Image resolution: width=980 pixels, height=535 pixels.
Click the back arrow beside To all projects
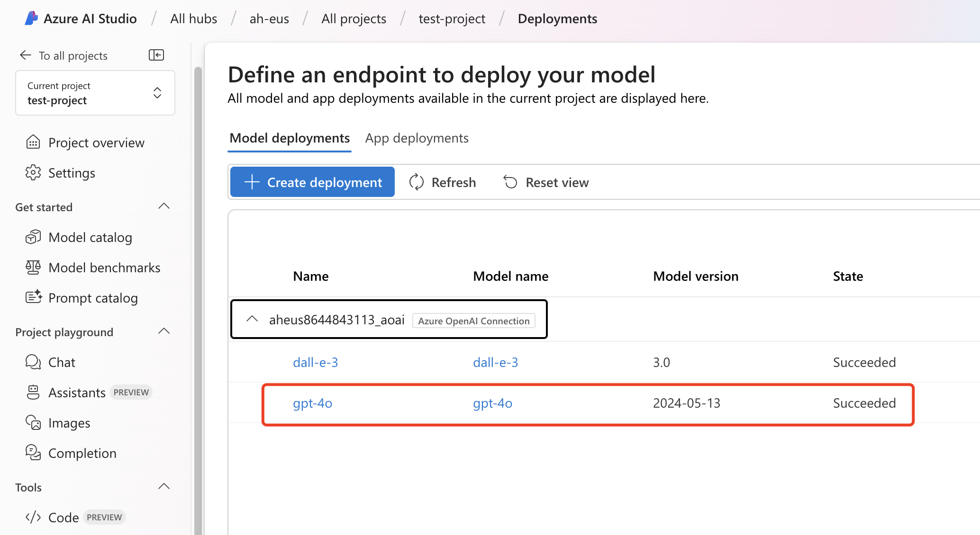pos(26,55)
